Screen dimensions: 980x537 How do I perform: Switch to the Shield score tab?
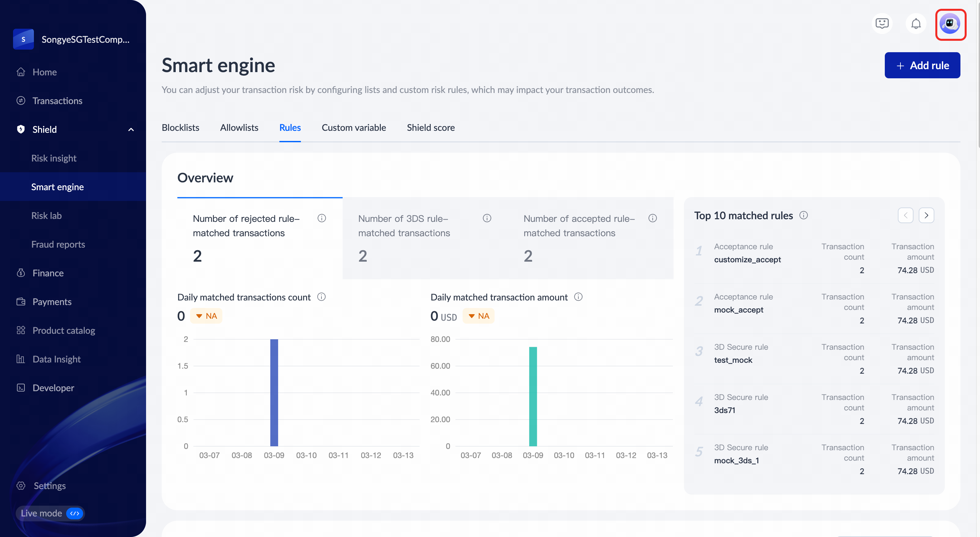[x=431, y=128]
